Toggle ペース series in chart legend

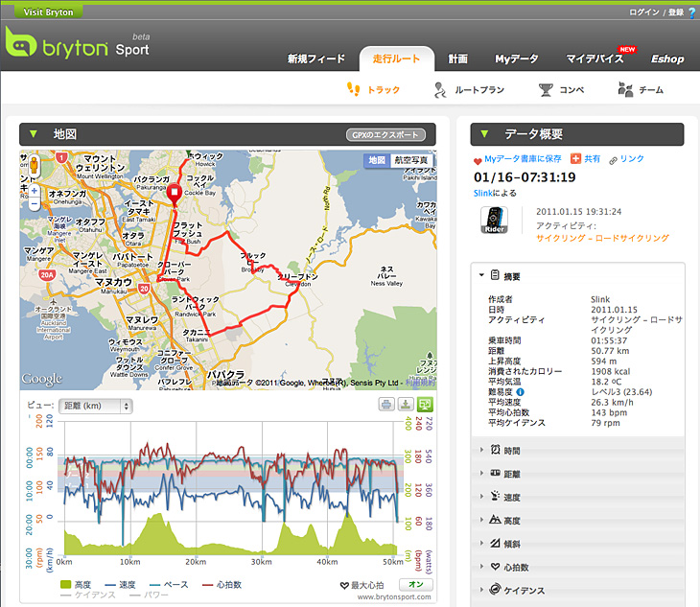pyautogui.click(x=169, y=584)
